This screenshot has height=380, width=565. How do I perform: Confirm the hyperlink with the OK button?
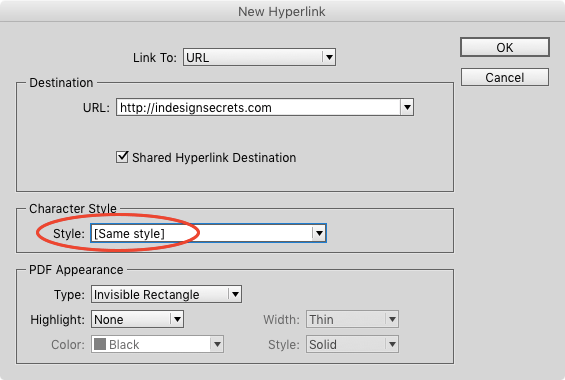point(504,47)
